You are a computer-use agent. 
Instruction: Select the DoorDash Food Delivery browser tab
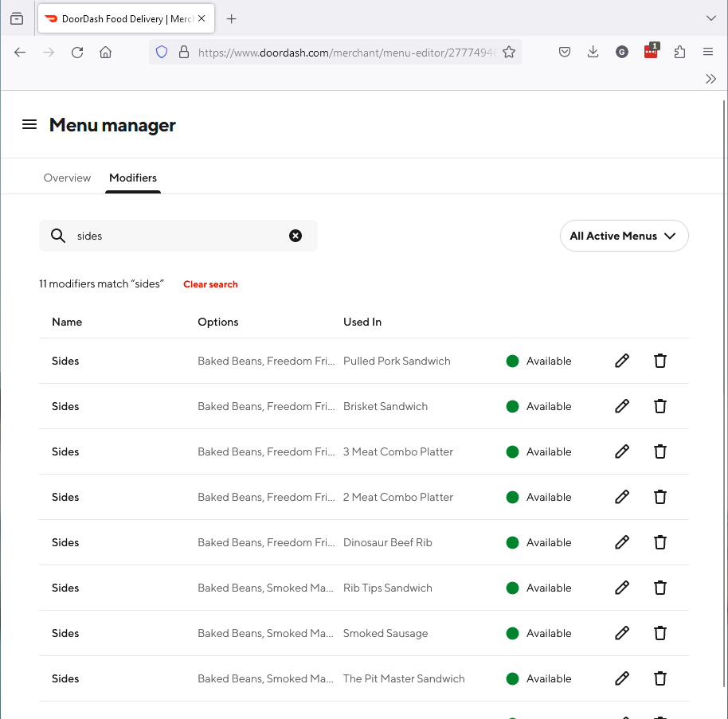pyautogui.click(x=127, y=18)
